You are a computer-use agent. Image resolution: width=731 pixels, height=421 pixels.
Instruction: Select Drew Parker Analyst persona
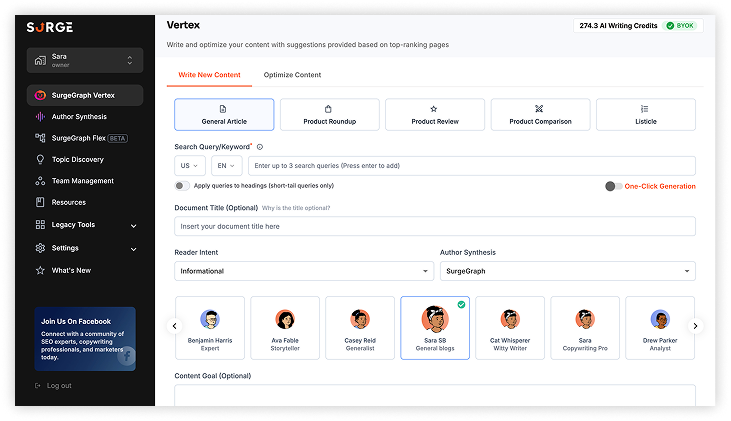point(660,328)
